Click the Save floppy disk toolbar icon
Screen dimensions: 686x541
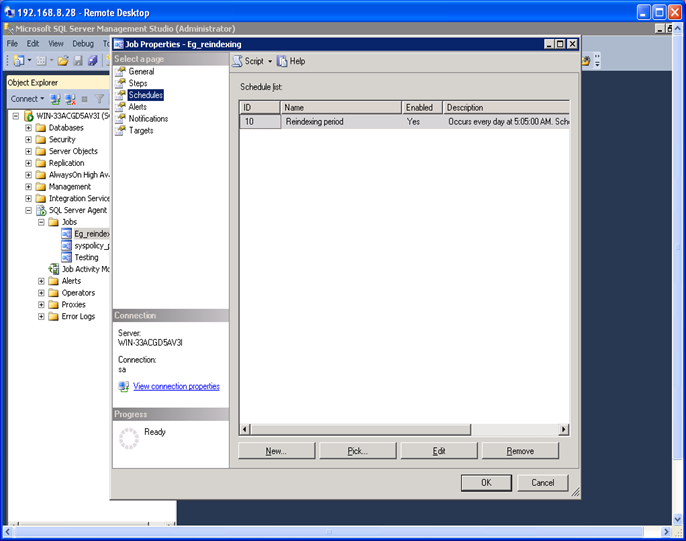78,61
